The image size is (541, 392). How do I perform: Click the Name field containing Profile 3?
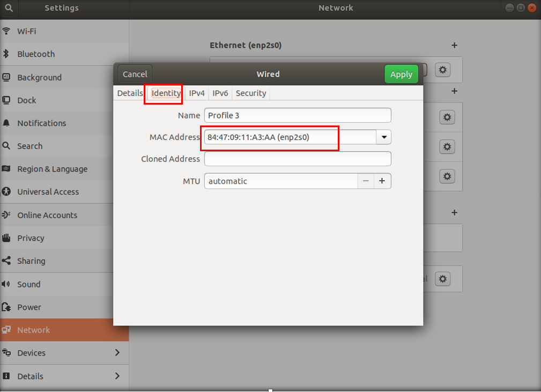[298, 115]
